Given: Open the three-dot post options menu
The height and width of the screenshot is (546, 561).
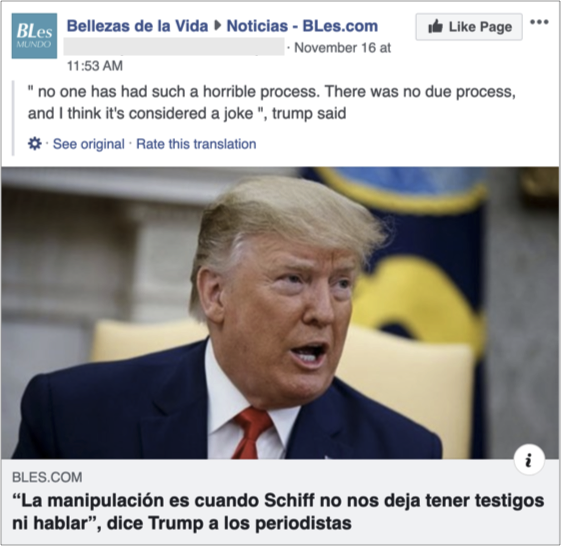Looking at the screenshot, I should [x=539, y=22].
